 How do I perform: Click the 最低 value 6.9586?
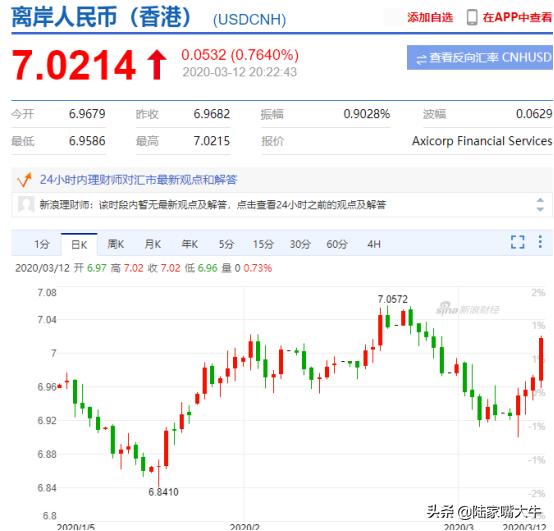click(87, 141)
